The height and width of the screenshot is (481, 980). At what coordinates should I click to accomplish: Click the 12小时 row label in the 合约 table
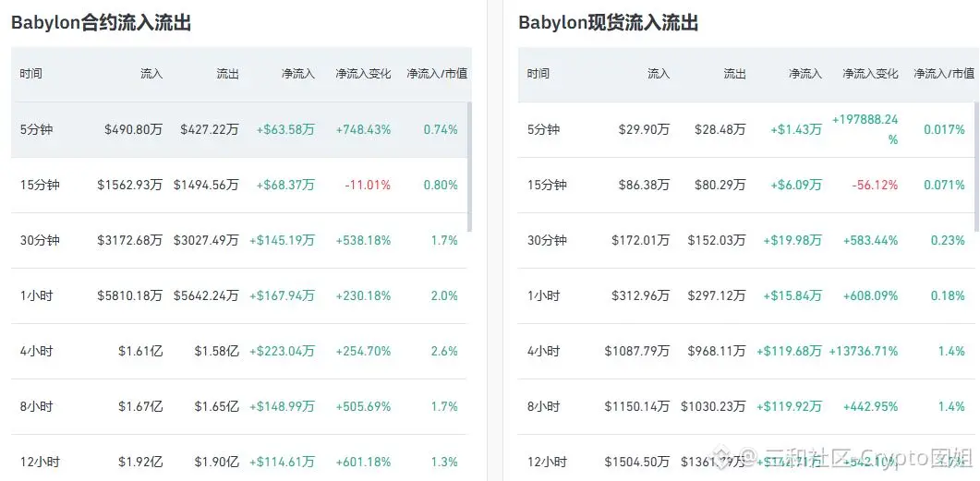click(x=40, y=463)
